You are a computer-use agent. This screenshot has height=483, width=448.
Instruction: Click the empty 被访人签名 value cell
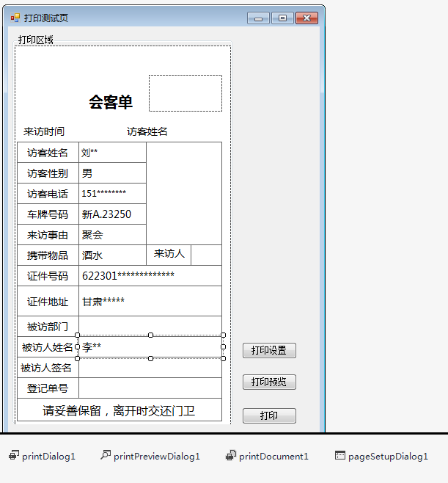pos(150,368)
